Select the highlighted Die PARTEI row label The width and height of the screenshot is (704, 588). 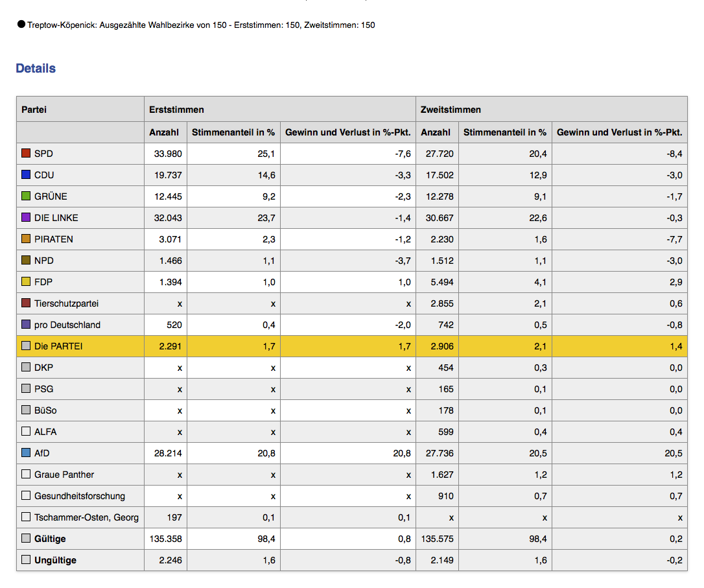click(x=58, y=346)
